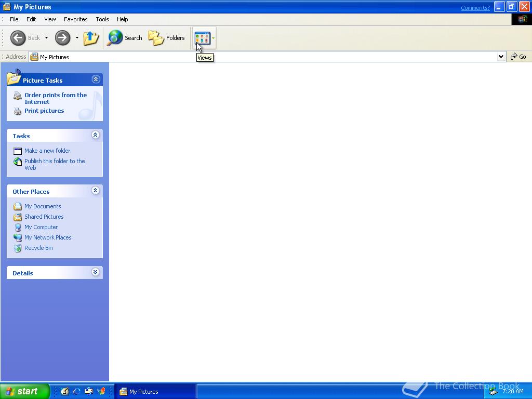The height and width of the screenshot is (399, 532).
Task: Launch Internet Explorer from Quick Launch
Action: [x=77, y=391]
